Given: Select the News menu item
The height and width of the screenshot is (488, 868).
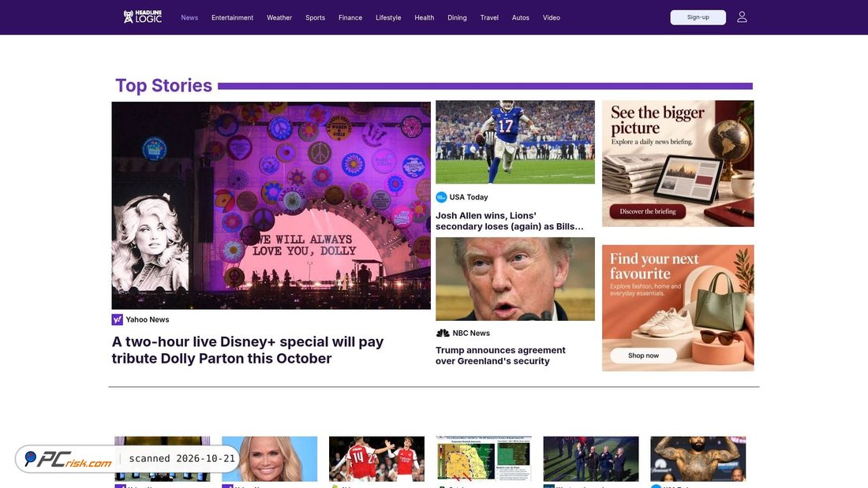Looking at the screenshot, I should click(189, 17).
